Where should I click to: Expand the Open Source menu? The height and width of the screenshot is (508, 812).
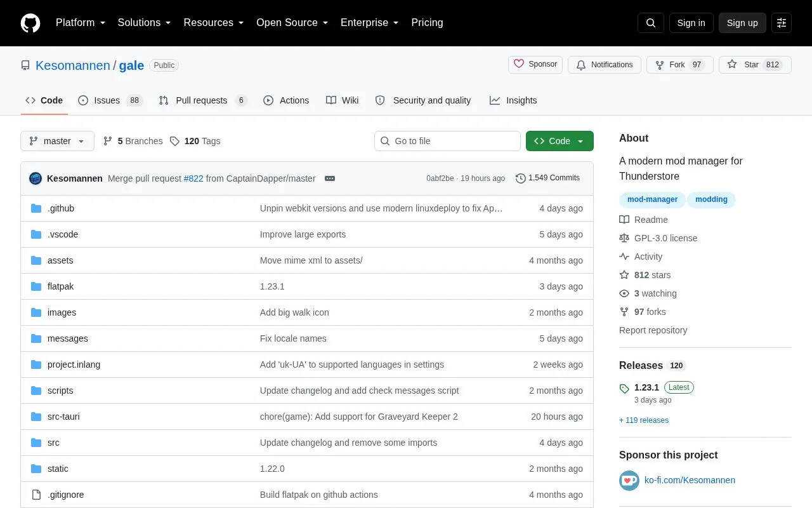tap(292, 23)
